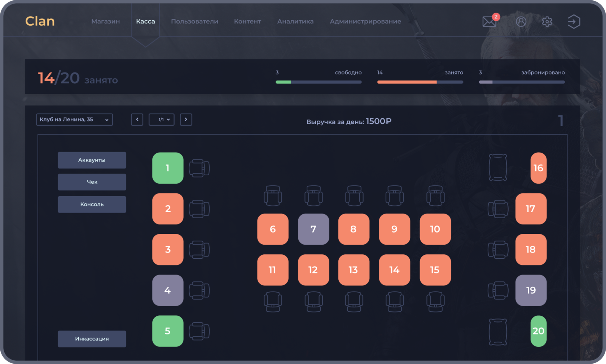Go to the previous hall page

coord(137,119)
